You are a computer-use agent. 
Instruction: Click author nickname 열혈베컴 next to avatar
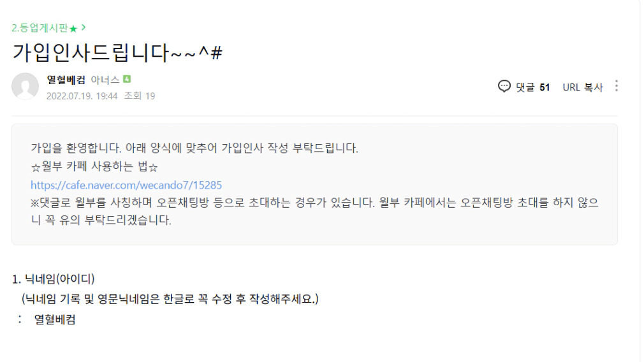[67, 80]
